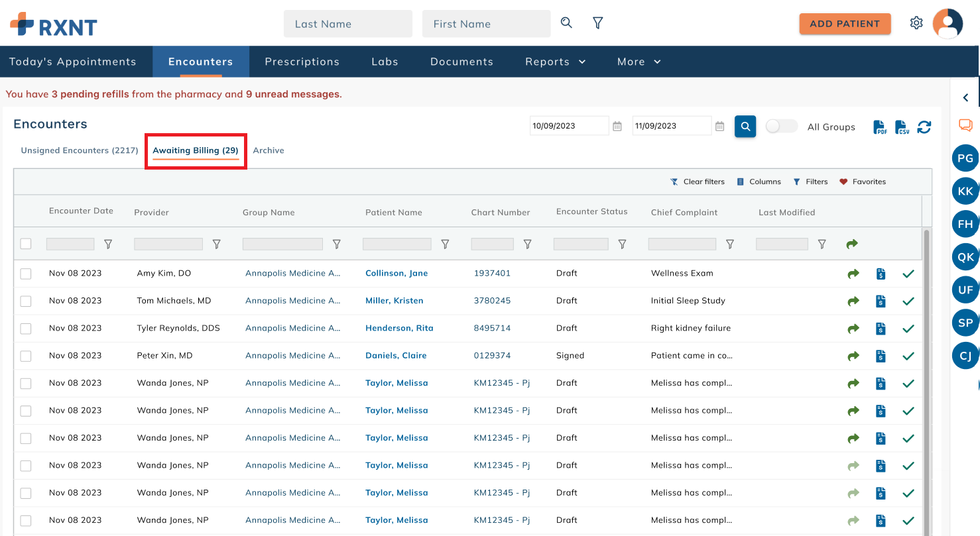Expand the Reports menu dropdown
The height and width of the screenshot is (536, 980).
(x=556, y=62)
